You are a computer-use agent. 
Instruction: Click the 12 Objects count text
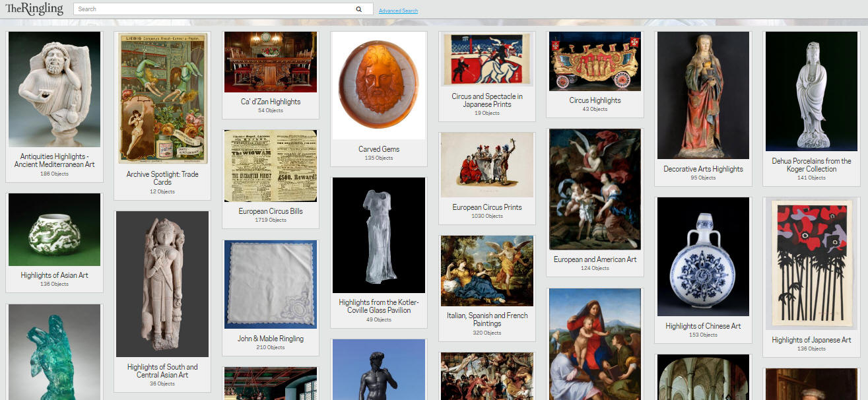pyautogui.click(x=162, y=192)
